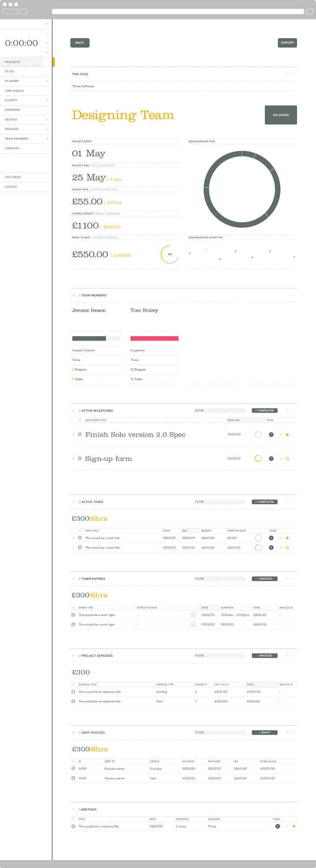The width and height of the screenshot is (316, 868).
Task: Click the plus icon next to Planner
Action: 47,81
